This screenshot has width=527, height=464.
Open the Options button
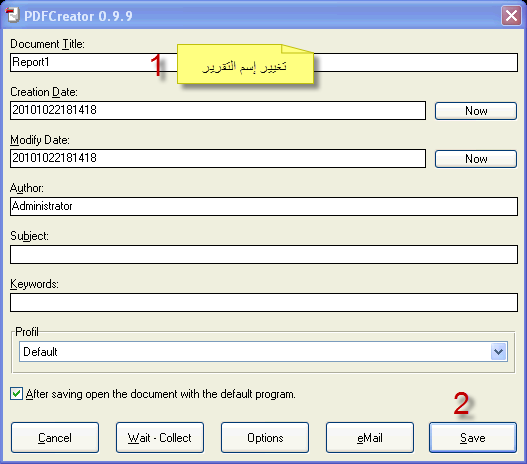tap(265, 438)
